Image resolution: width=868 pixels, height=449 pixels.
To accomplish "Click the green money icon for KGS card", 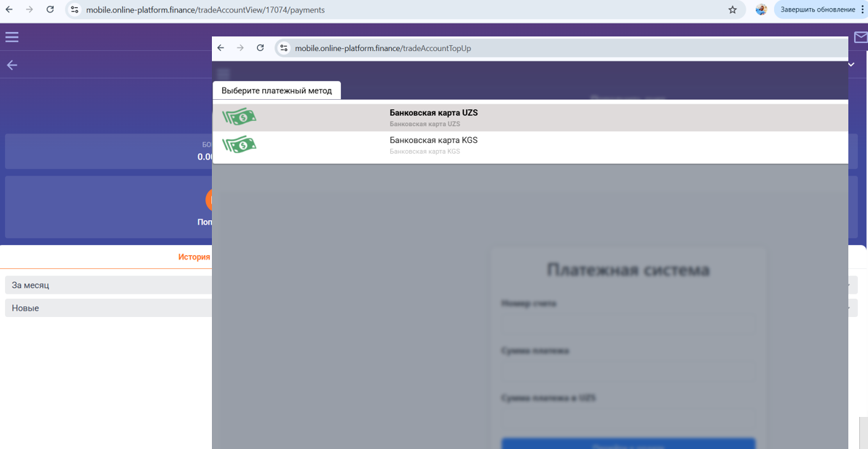I will (x=239, y=144).
